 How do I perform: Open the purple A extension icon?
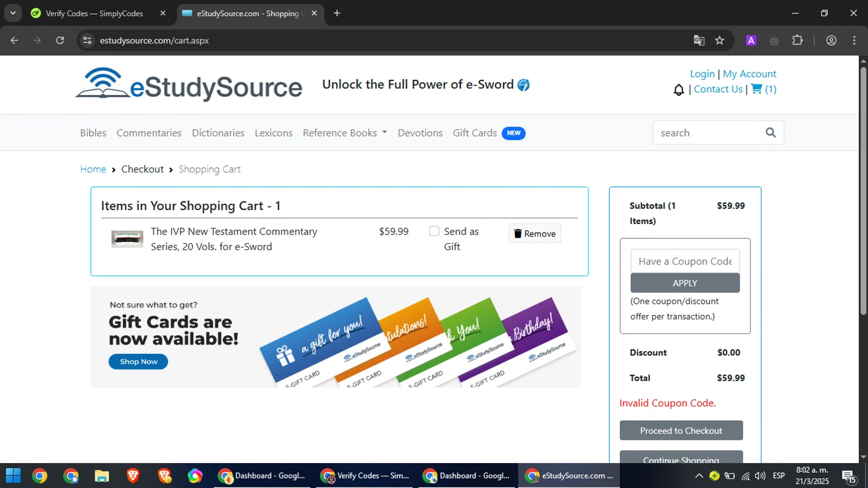(751, 41)
